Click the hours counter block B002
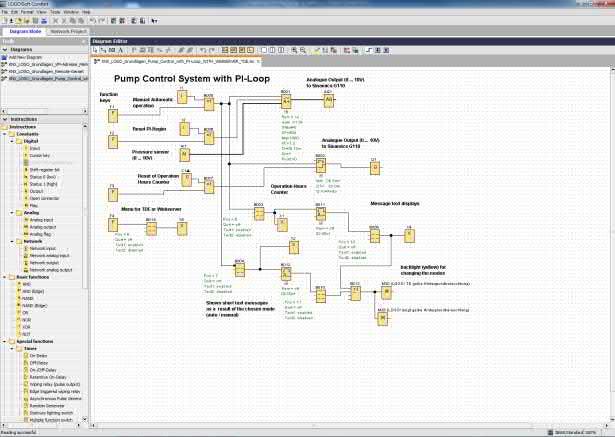 click(321, 166)
